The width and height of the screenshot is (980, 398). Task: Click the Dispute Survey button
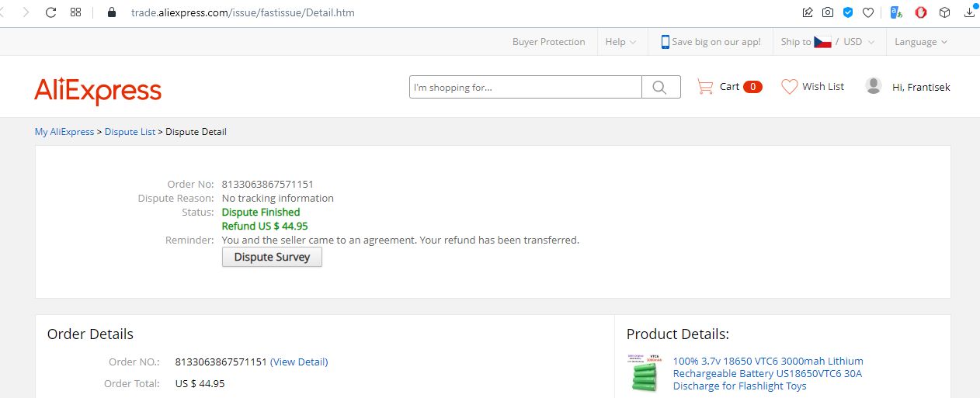272,257
